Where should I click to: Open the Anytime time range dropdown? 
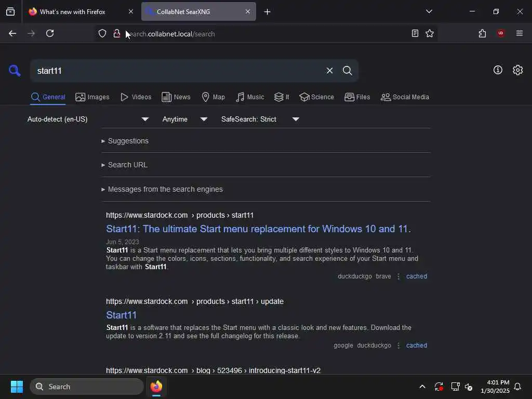point(184,119)
